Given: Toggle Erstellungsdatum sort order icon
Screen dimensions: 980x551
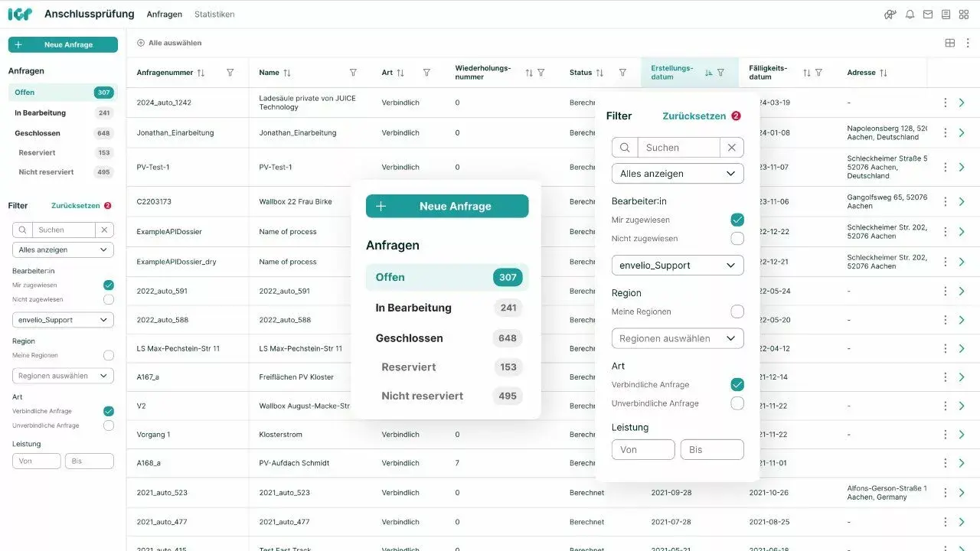Looking at the screenshot, I should tap(708, 73).
